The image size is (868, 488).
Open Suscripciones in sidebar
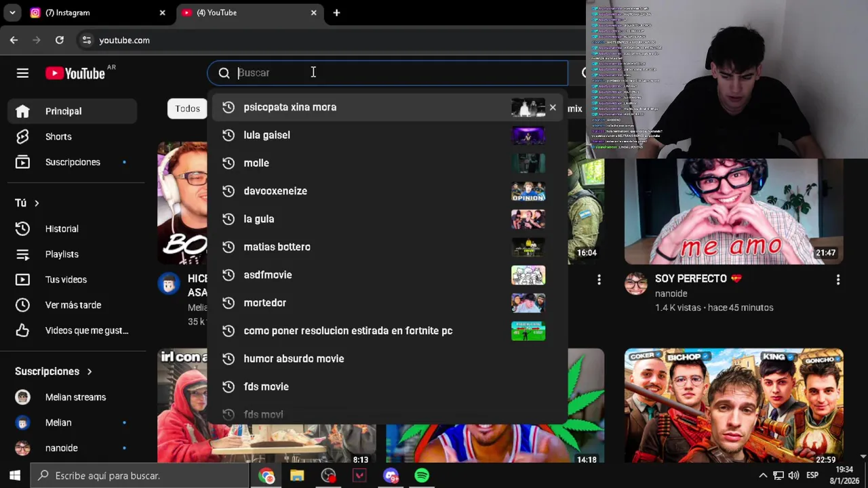tap(73, 162)
